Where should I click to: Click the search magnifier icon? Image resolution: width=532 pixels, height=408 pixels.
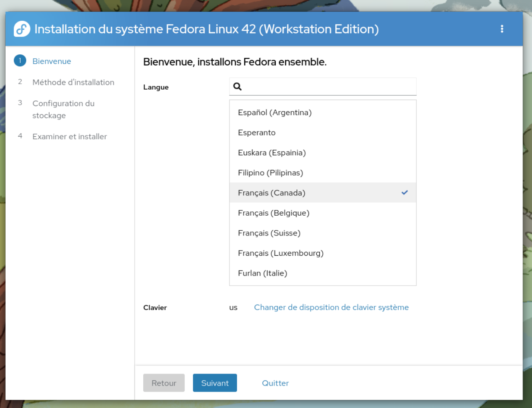pyautogui.click(x=237, y=87)
